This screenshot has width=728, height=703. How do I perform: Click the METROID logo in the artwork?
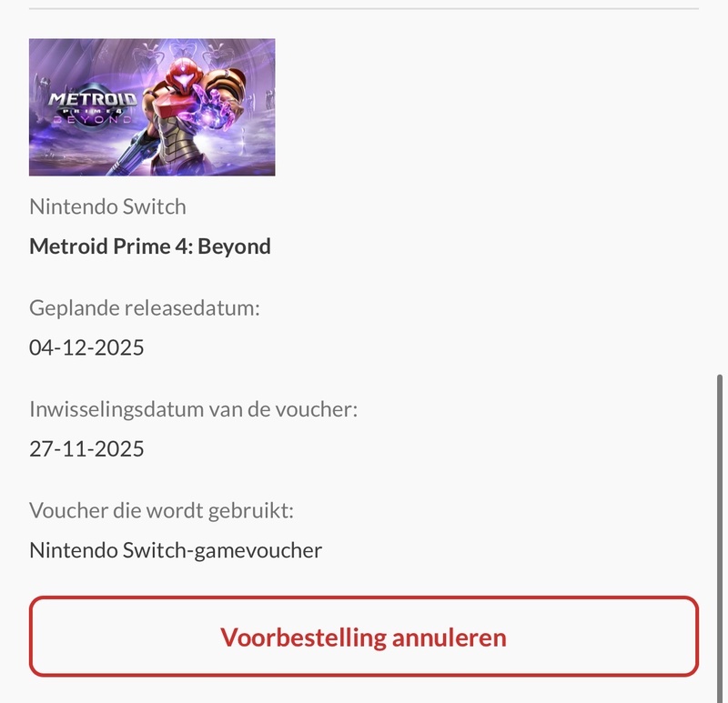click(93, 99)
